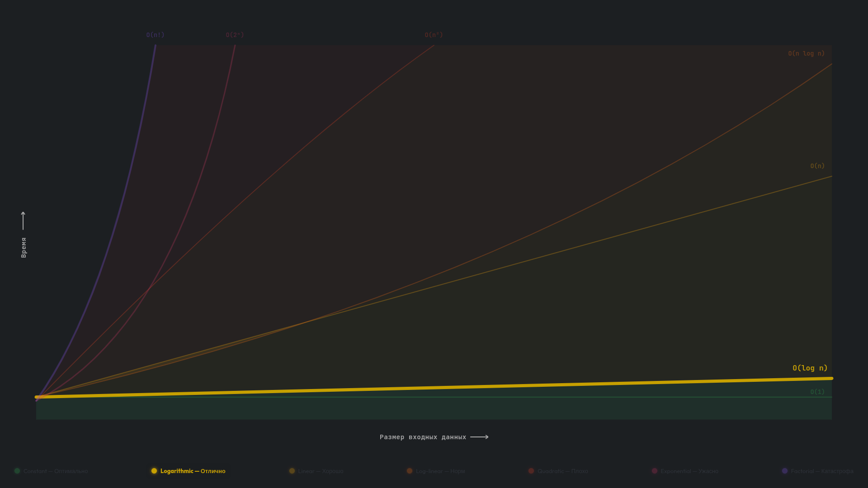Click the O(n²) curve label

[434, 35]
